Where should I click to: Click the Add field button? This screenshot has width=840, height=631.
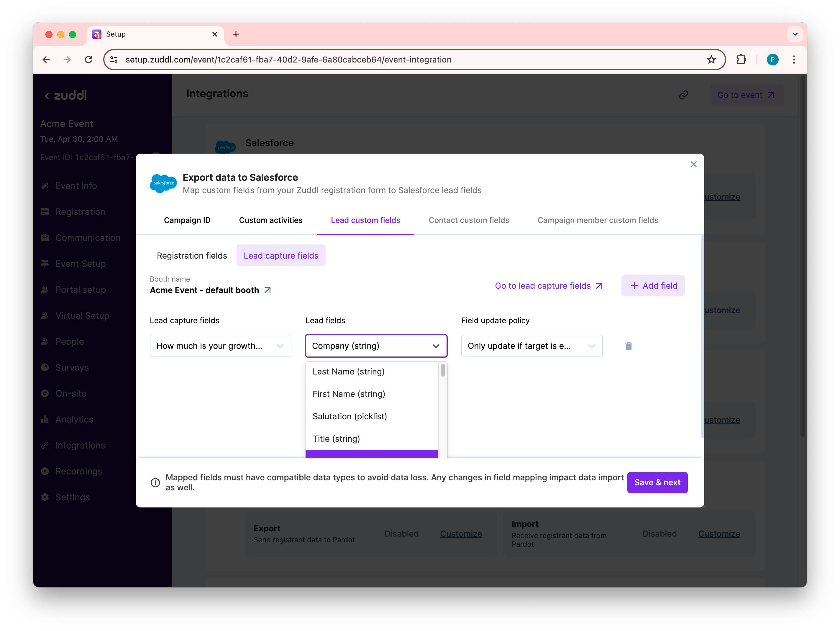tap(653, 286)
